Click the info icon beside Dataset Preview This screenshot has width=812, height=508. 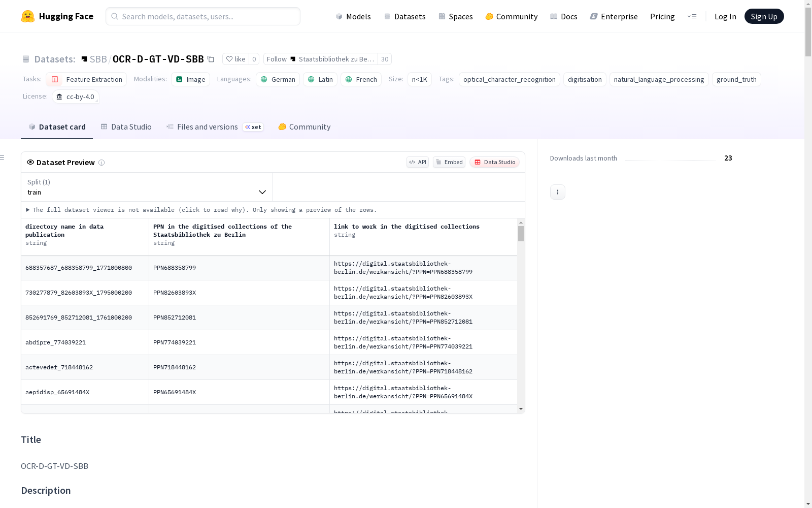pos(101,163)
